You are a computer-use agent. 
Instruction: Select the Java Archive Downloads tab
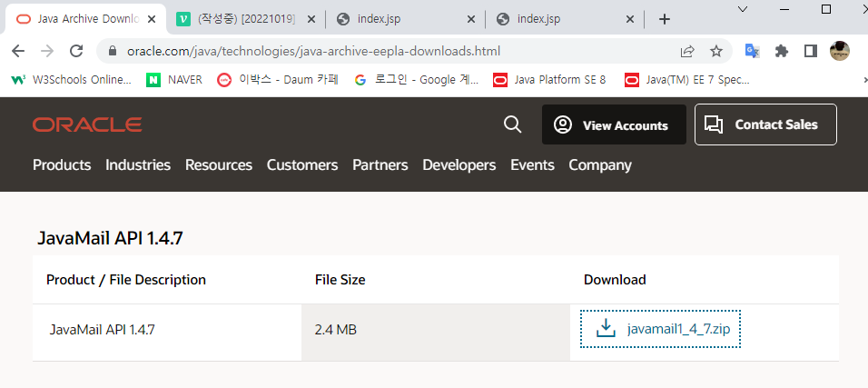84,19
